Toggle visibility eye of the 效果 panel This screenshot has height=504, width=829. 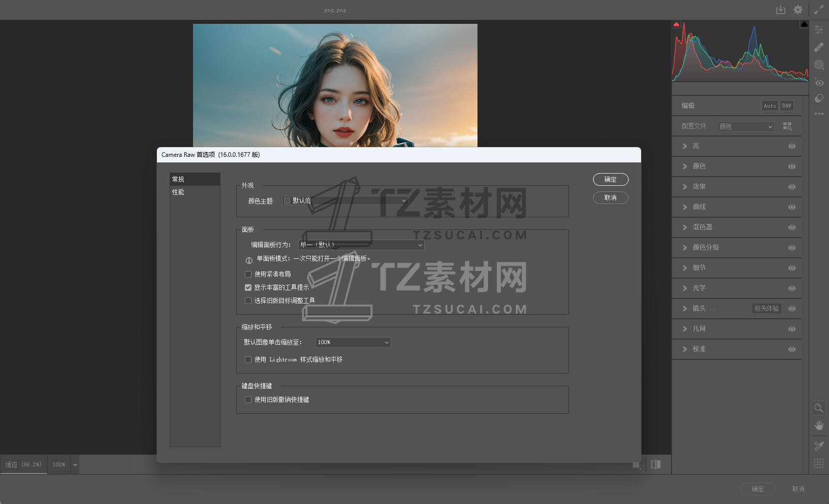[792, 187]
